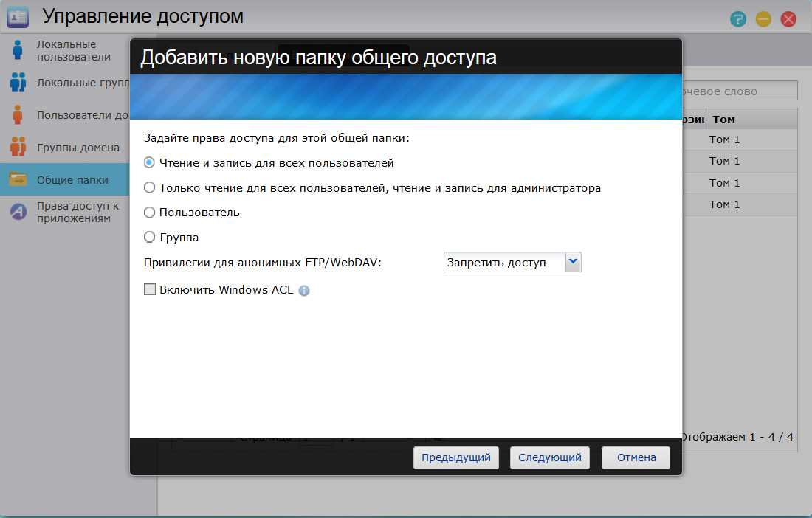Image resolution: width=812 pixels, height=518 pixels.
Task: Enable the "Включить Windows ACL" checkbox
Action: pyautogui.click(x=150, y=290)
